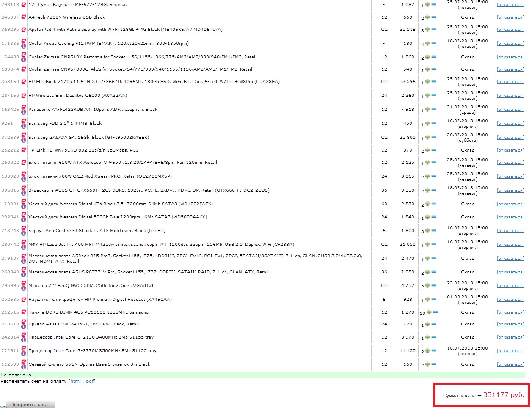This screenshot has width=532, height=408.
Task: Open info icon for МФУ HP LaserJet Pro 400
Action: 24,248
